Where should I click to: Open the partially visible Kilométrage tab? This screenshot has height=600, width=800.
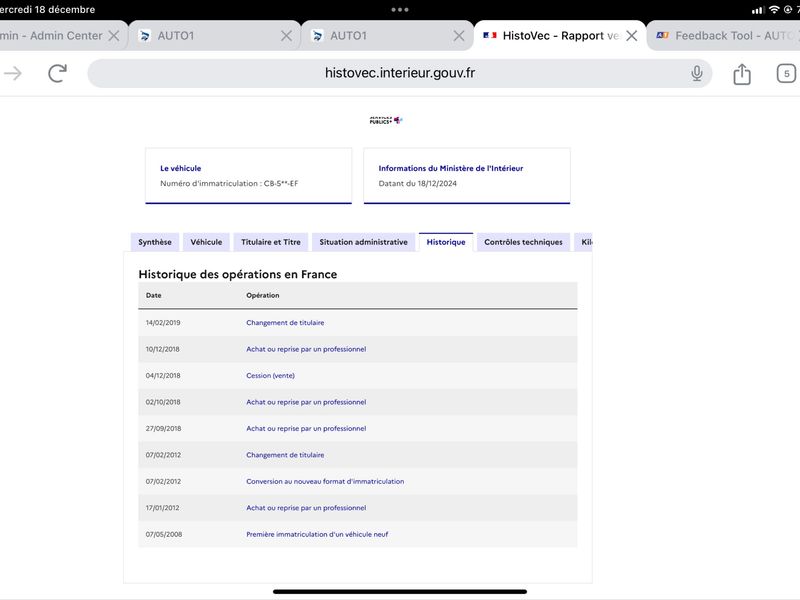click(584, 242)
